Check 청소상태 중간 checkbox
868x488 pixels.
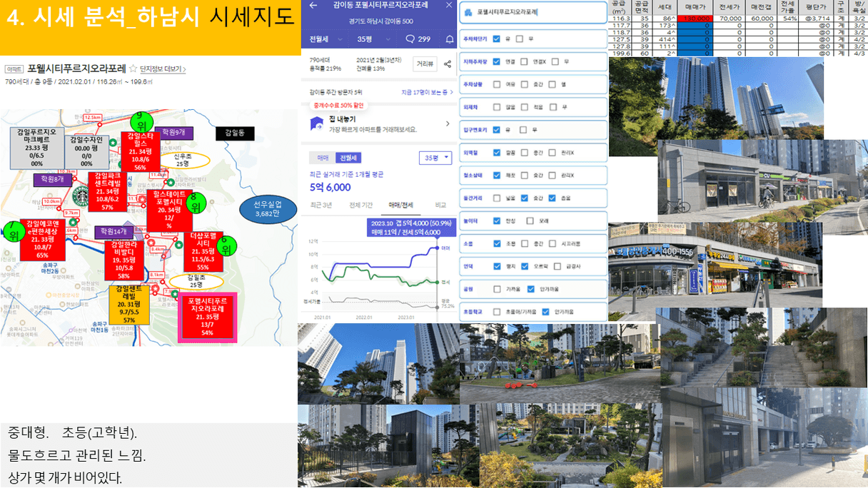pos(525,176)
